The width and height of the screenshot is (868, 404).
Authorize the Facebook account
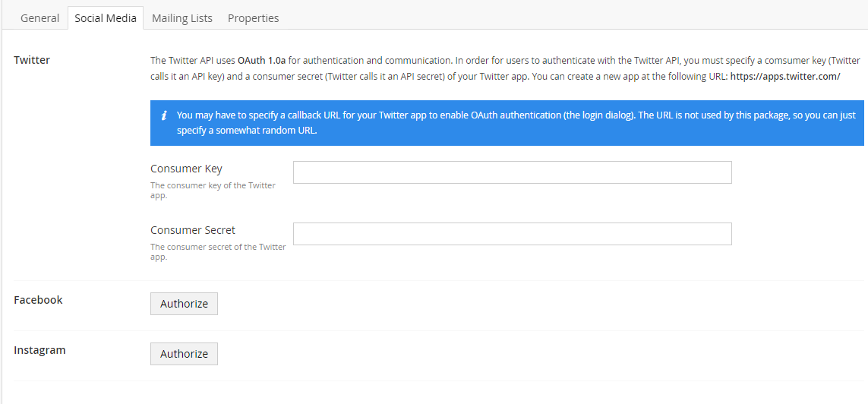pos(184,304)
